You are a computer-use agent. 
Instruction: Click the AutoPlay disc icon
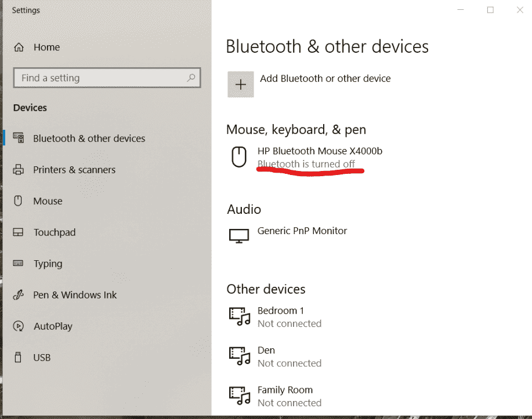point(18,326)
